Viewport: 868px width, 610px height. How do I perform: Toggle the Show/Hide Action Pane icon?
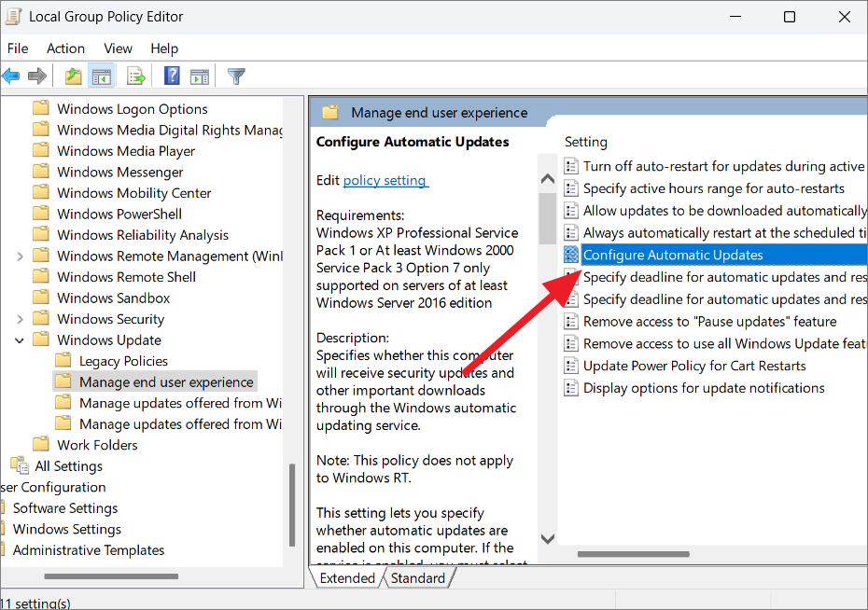click(x=200, y=76)
